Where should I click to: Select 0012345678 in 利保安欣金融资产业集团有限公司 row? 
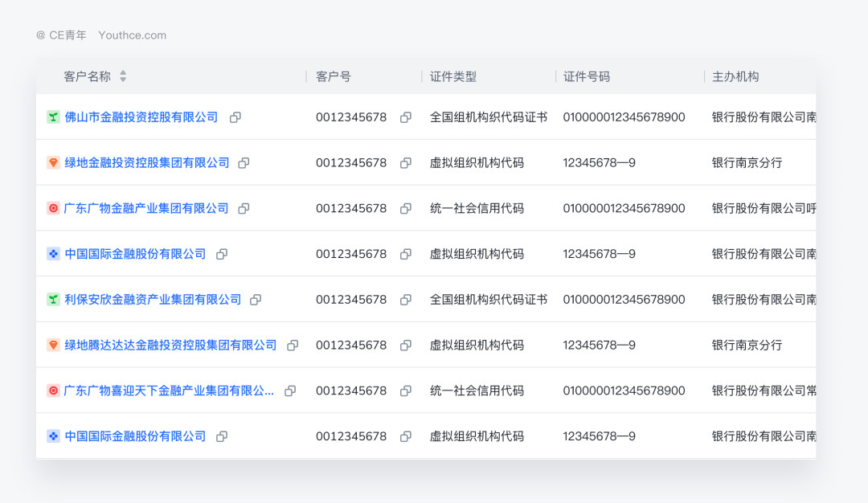[x=351, y=300]
